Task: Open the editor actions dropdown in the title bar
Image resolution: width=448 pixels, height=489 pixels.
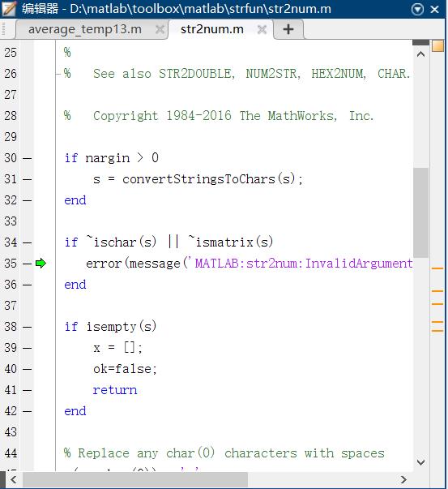Action: [417, 10]
